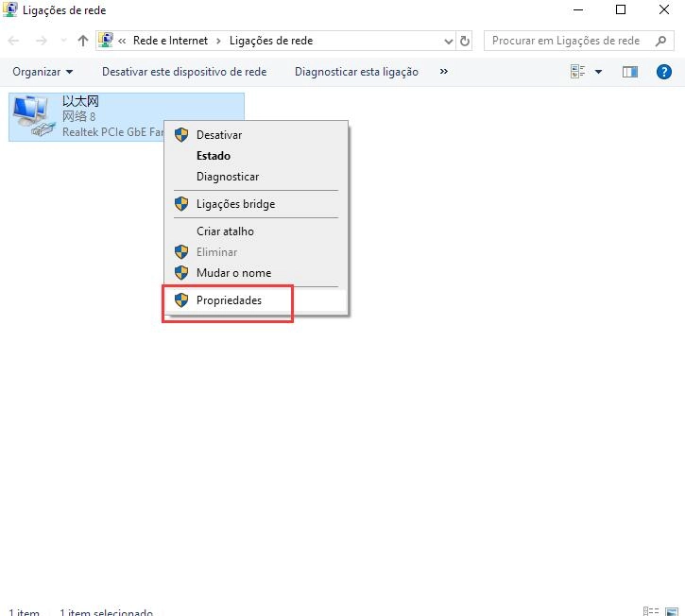This screenshot has width=685, height=616.
Task: Choose Ligações bridge from the context menu
Action: point(256,203)
